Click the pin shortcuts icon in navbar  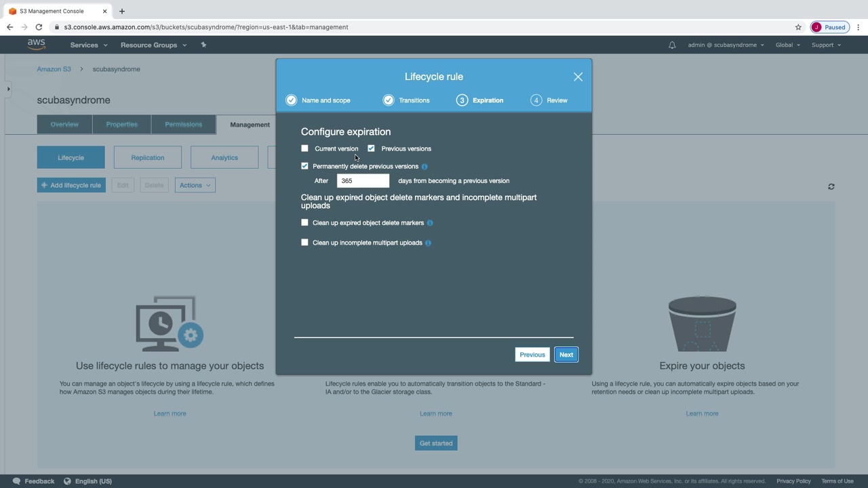point(203,45)
